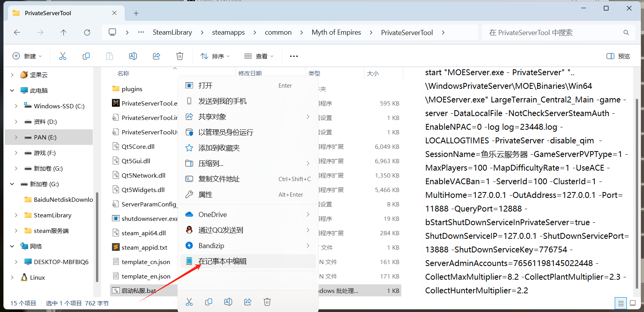The width and height of the screenshot is (644, 312).
Task: Select the steam_appid.txt file
Action: pos(144,247)
